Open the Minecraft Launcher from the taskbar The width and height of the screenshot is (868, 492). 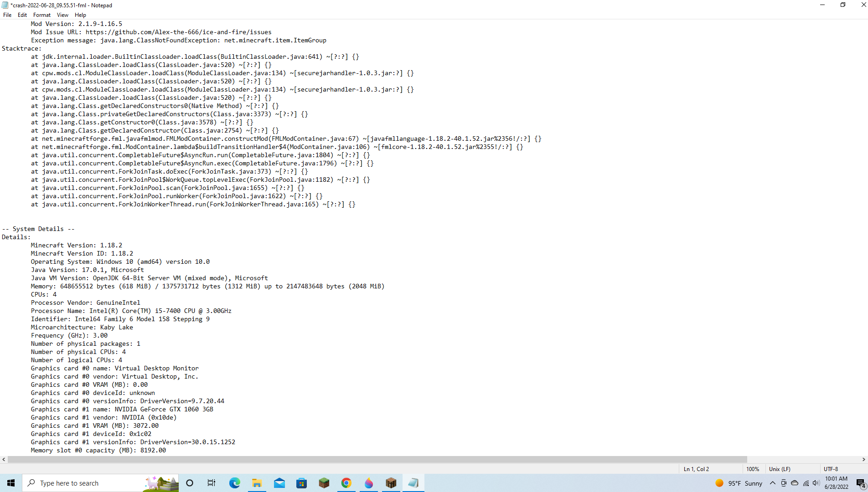pyautogui.click(x=391, y=483)
